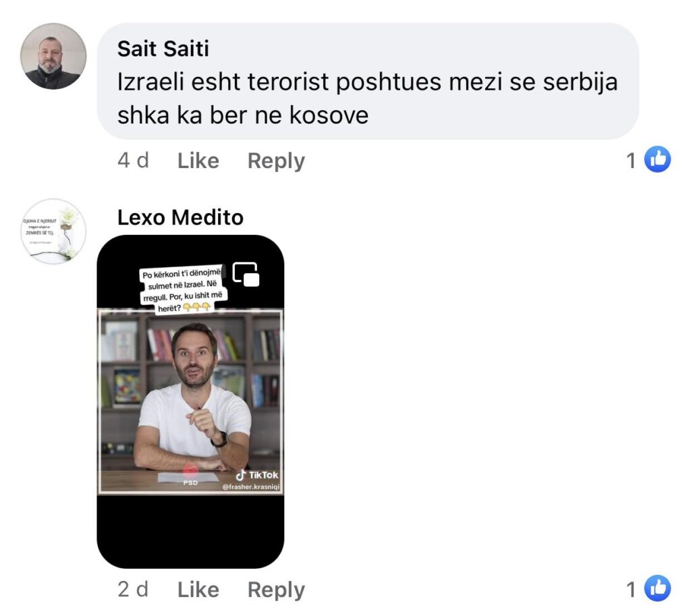The image size is (691, 616).
Task: Click the blue thumbs-up reaction below Lexo Medito's video
Action: pyautogui.click(x=657, y=588)
